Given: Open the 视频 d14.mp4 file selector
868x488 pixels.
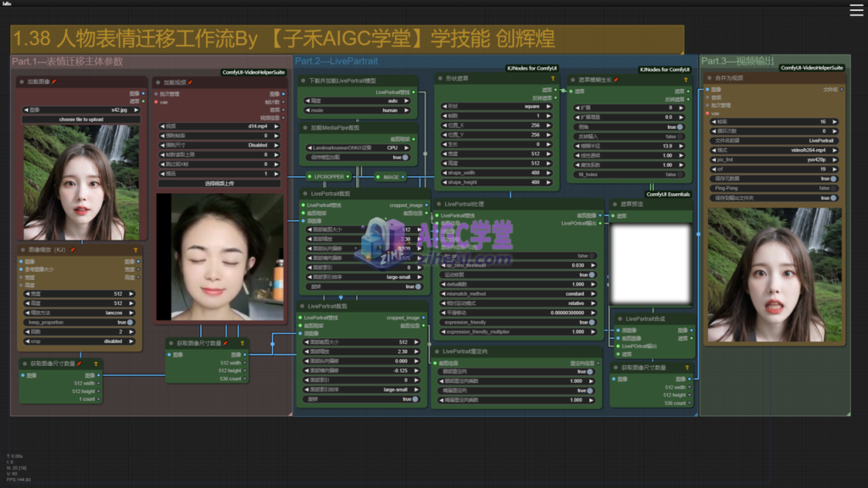Looking at the screenshot, I should [x=220, y=127].
